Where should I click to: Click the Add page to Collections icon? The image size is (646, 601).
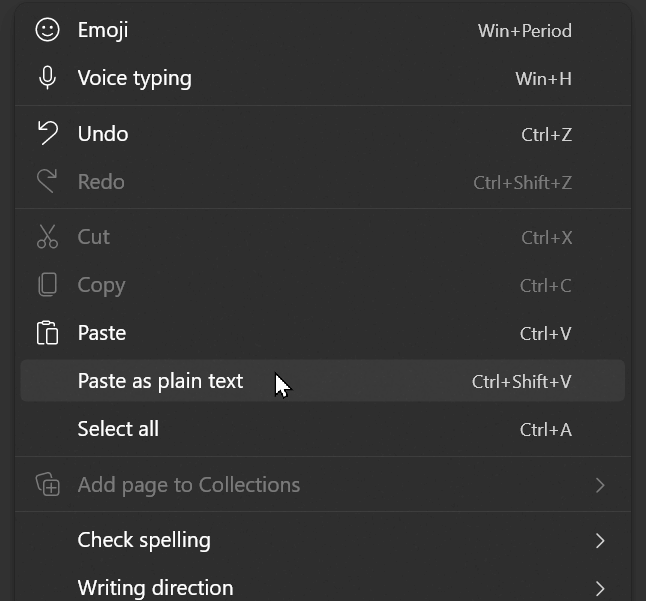click(47, 485)
